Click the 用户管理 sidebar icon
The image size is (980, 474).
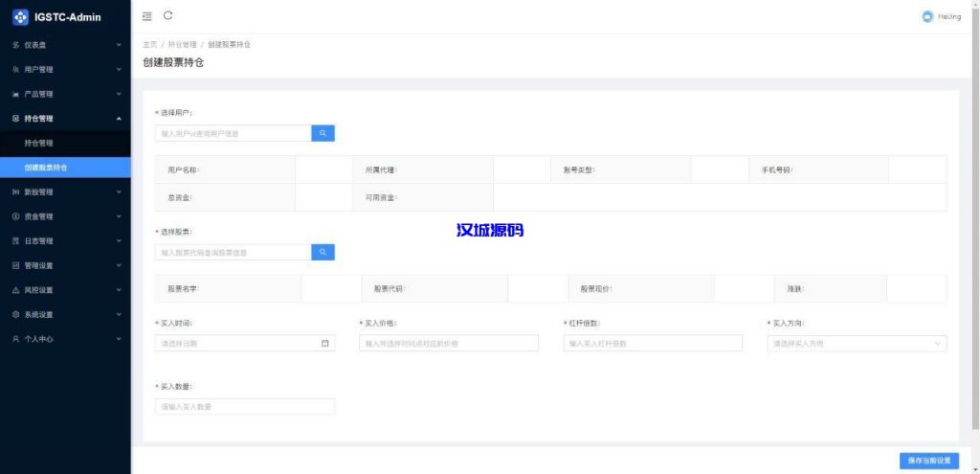[x=15, y=69]
